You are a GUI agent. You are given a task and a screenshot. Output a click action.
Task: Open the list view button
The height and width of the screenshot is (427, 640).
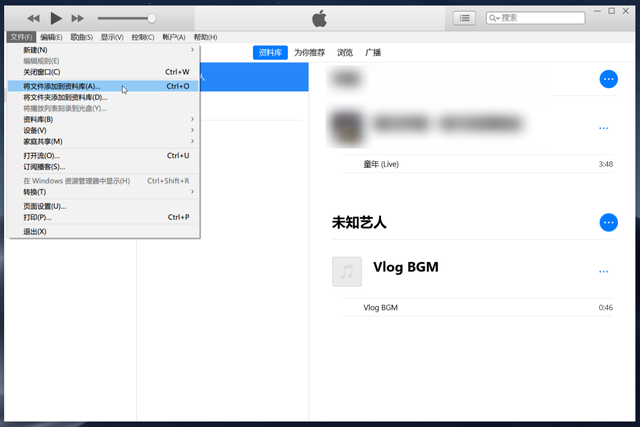464,18
